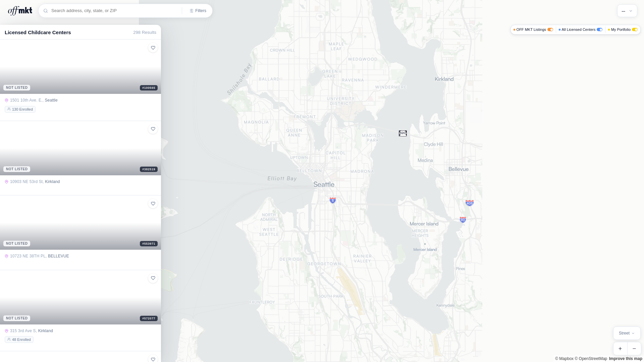Click the #553971 ID tag

(149, 244)
